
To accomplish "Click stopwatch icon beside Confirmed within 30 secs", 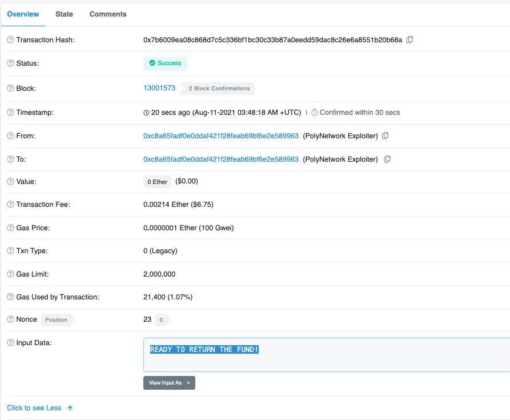I will coord(314,112).
